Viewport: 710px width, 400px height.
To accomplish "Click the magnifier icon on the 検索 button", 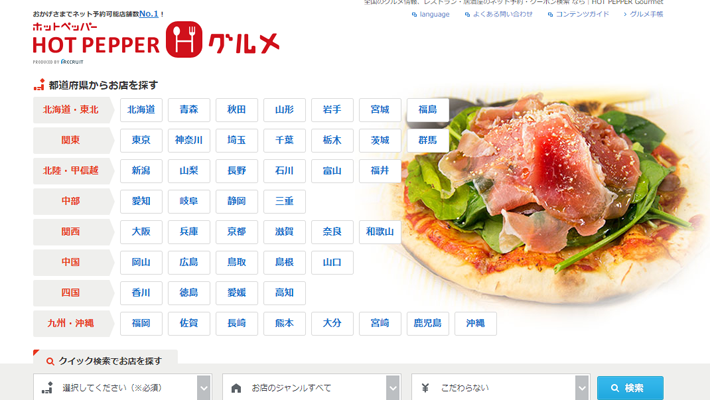I will coord(614,388).
